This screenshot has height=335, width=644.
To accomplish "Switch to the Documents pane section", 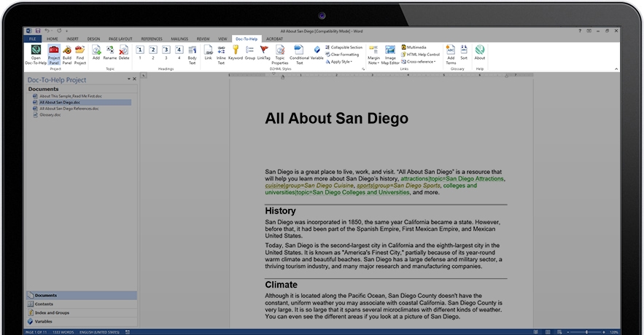I will (x=82, y=295).
